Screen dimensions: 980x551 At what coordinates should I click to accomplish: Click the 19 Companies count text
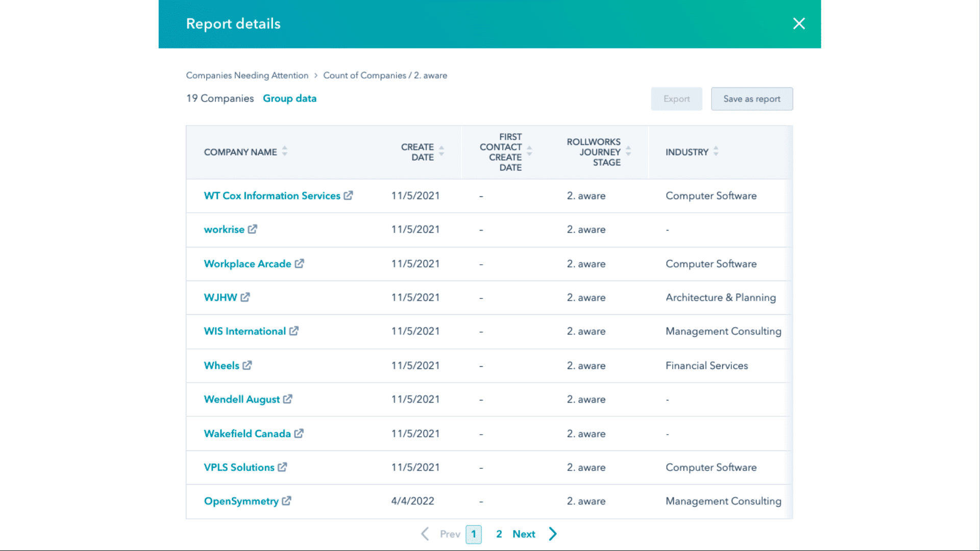tap(220, 98)
